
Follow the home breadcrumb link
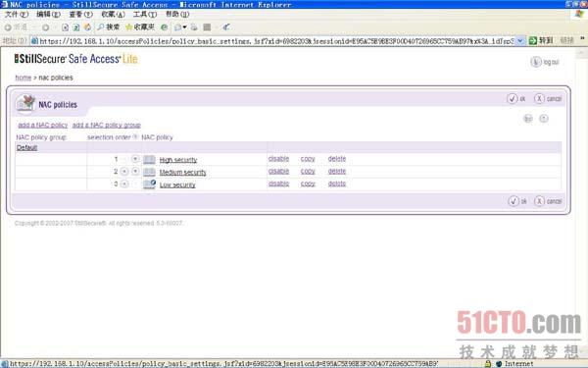coord(23,78)
